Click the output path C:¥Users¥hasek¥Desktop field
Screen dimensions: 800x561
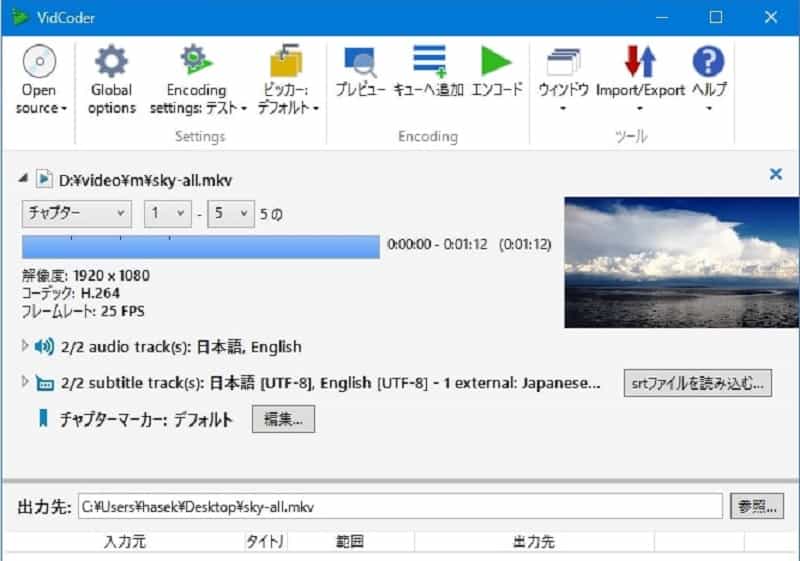400,506
